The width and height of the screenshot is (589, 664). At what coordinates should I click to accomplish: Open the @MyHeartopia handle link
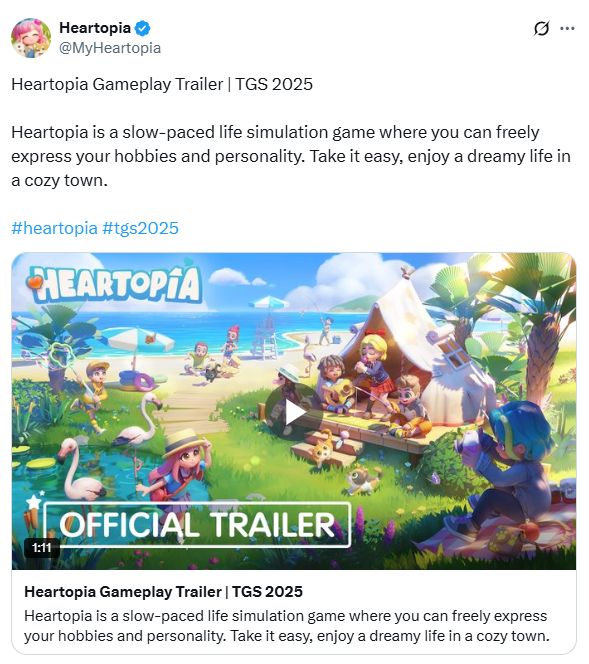[x=110, y=48]
